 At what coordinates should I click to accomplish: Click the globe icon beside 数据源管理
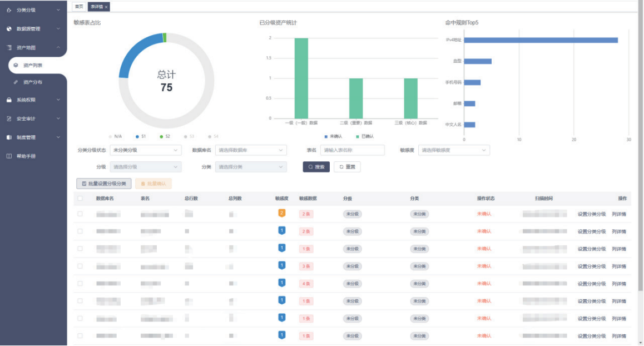click(x=9, y=29)
